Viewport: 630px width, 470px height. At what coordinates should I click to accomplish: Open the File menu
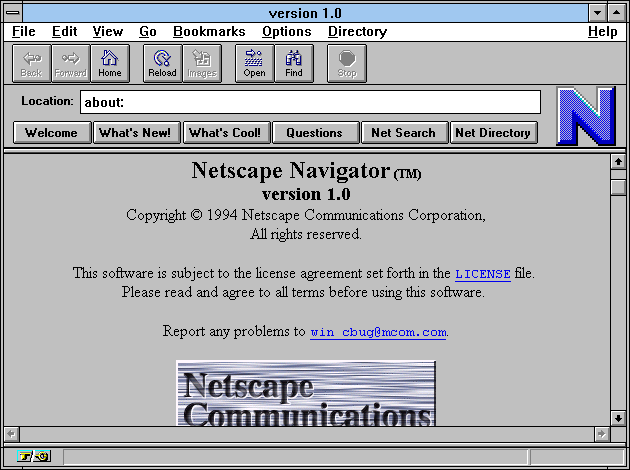[24, 31]
